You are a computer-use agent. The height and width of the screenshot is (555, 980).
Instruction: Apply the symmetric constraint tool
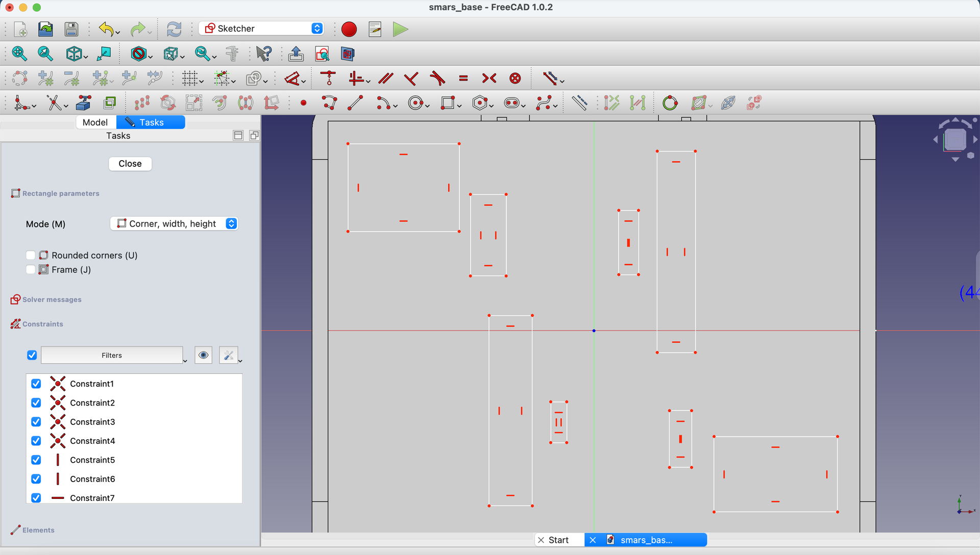pos(489,79)
